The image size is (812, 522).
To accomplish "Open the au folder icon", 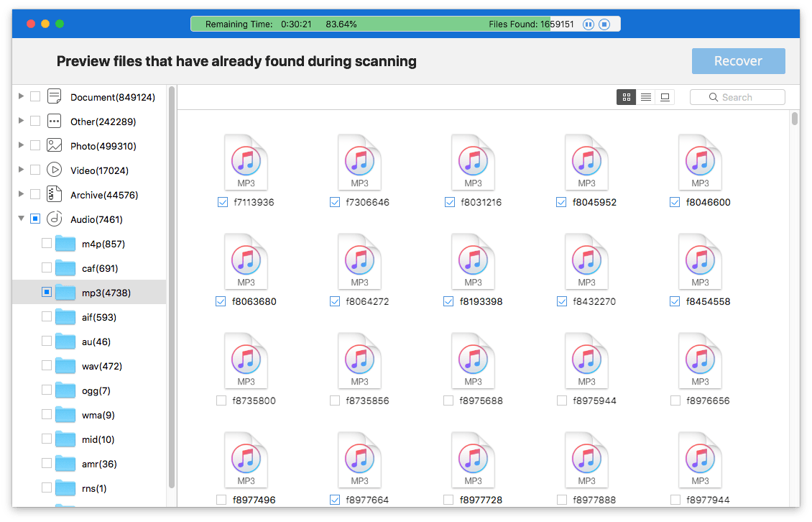I will [65, 341].
